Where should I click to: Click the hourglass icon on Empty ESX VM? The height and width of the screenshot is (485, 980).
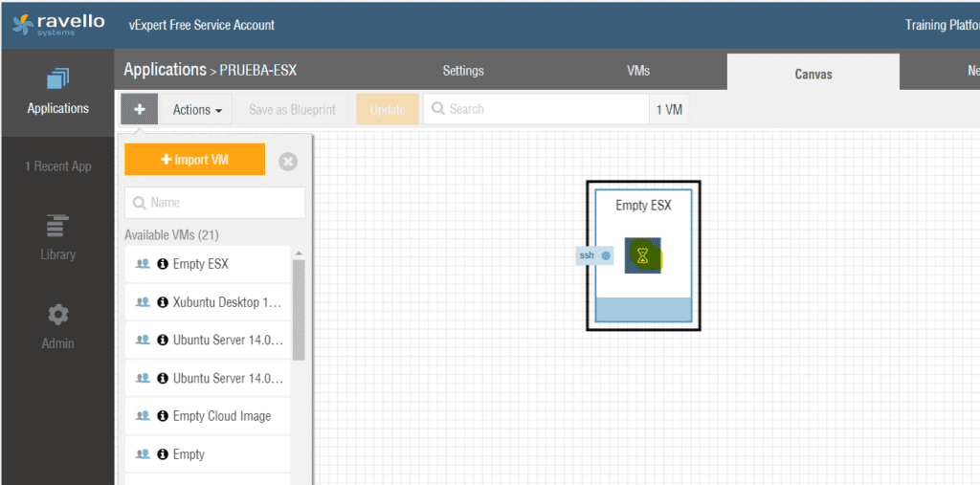pos(642,255)
